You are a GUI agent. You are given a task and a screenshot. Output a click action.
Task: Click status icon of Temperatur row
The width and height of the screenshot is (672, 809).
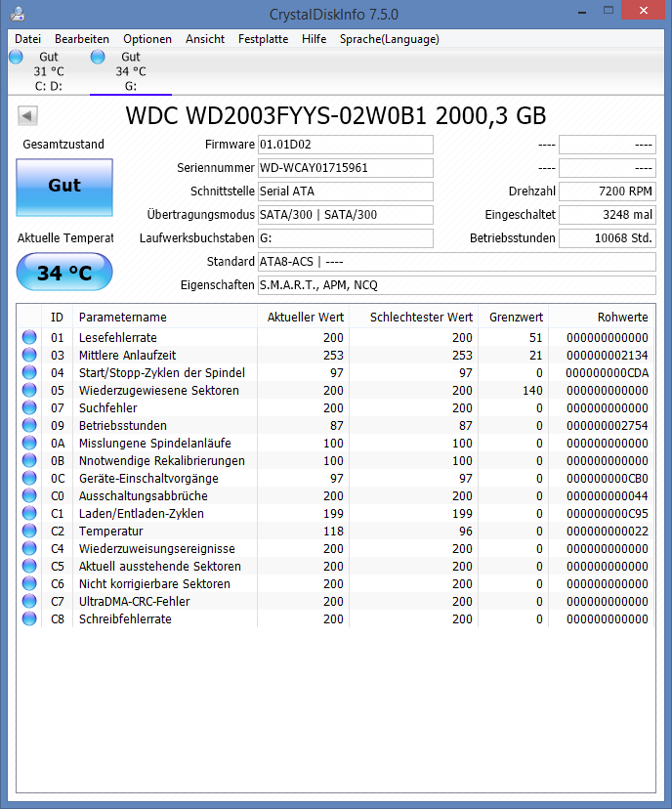(29, 531)
